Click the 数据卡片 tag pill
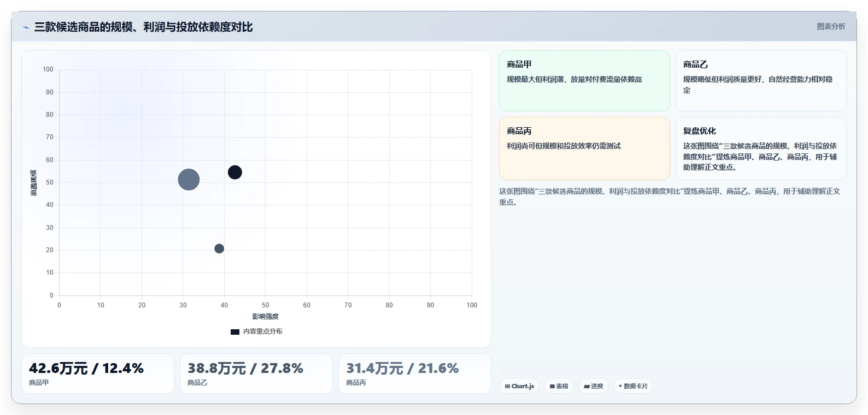 [x=633, y=386]
